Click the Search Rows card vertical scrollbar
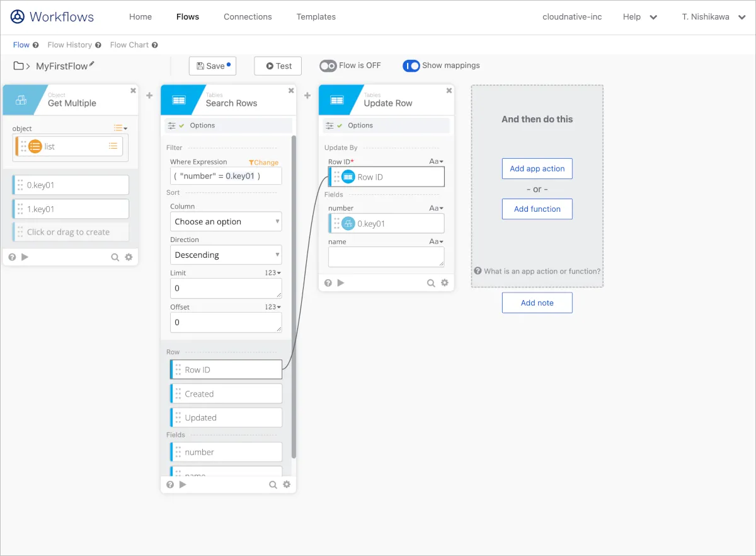This screenshot has height=556, width=756. (x=294, y=296)
